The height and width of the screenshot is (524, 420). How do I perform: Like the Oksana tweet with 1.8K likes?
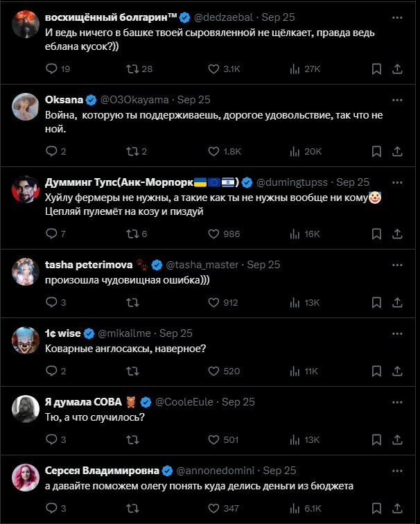point(213,151)
